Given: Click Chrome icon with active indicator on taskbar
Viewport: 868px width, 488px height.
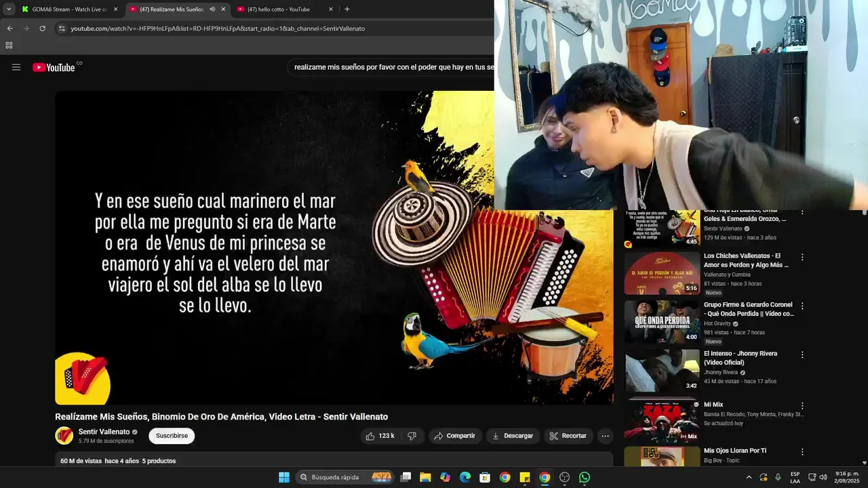Looking at the screenshot, I should pyautogui.click(x=545, y=477).
